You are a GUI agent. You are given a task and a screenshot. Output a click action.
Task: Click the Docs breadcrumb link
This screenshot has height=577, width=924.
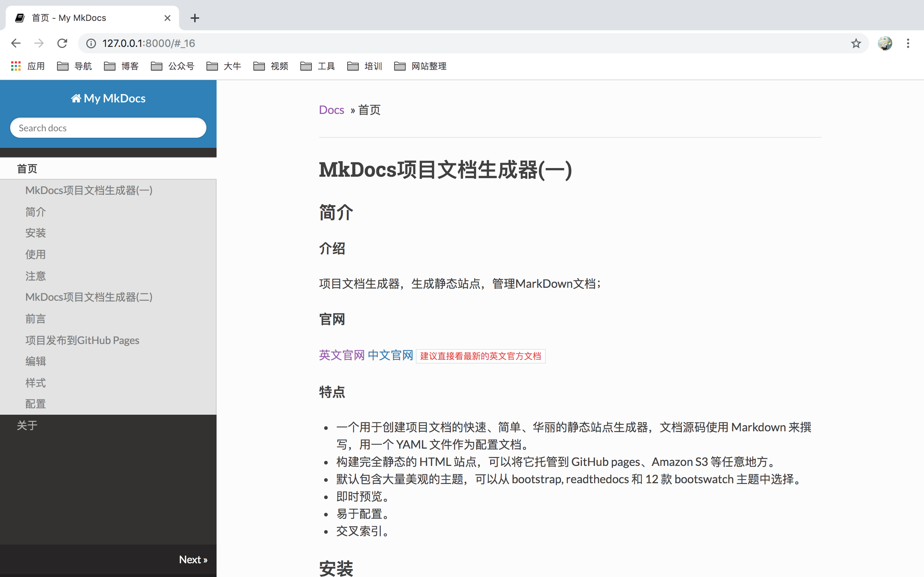(x=331, y=110)
